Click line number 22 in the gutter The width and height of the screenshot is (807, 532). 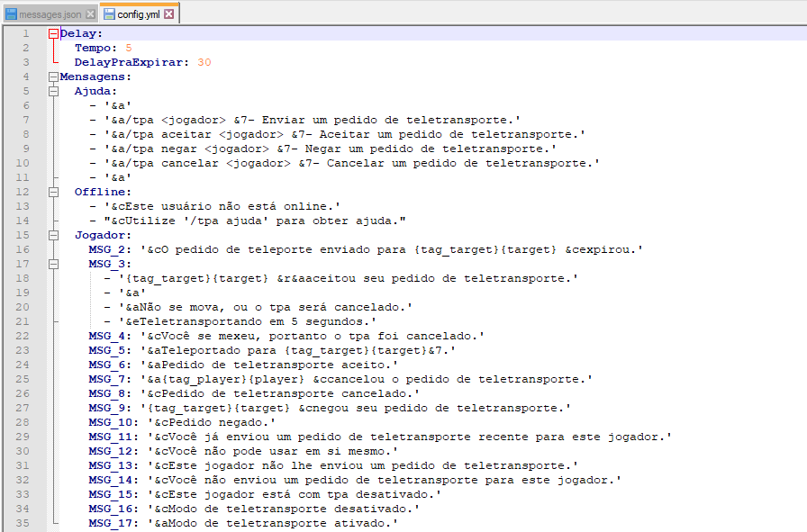[25, 336]
